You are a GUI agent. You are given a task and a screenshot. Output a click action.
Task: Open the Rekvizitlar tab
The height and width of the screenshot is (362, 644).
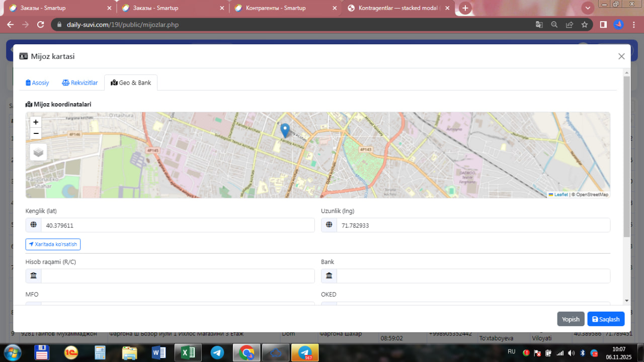(80, 83)
